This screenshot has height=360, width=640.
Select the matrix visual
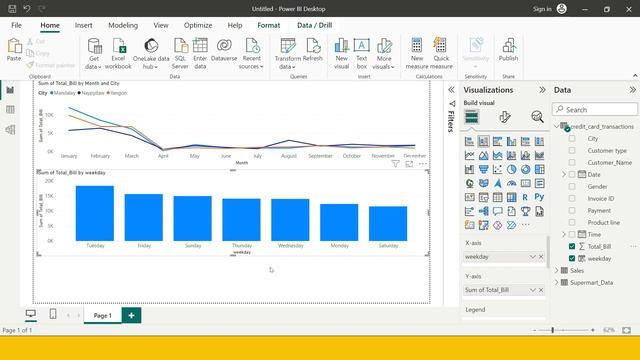[x=511, y=197]
